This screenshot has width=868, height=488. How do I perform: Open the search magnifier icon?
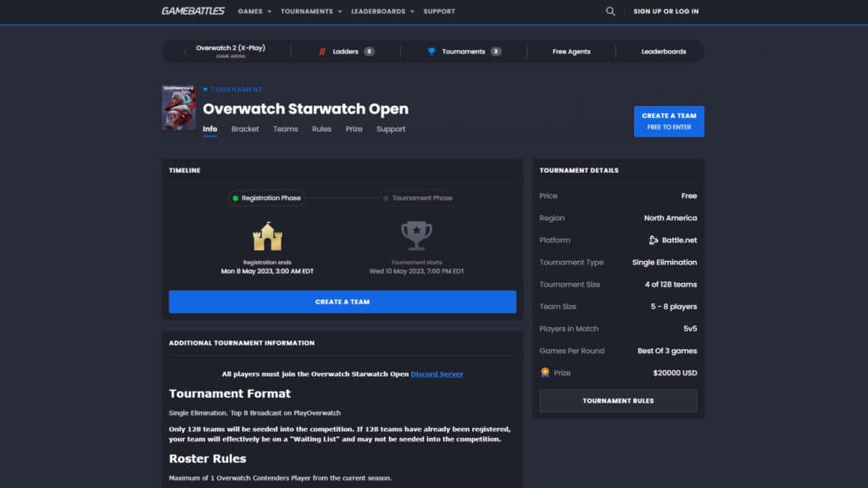tap(609, 11)
